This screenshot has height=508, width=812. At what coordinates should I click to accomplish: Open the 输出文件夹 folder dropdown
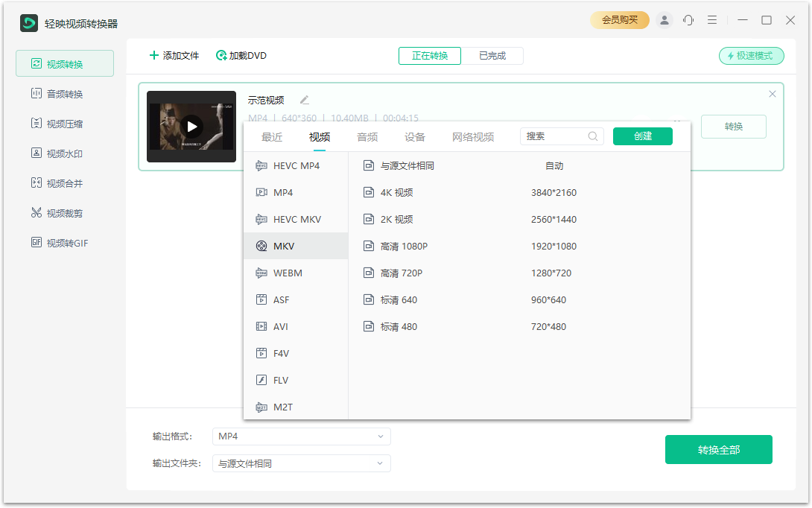[301, 463]
